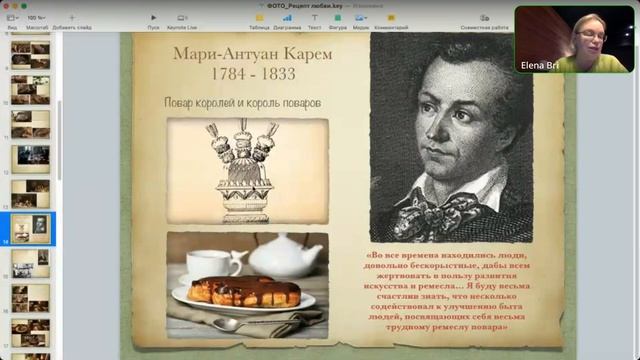Image resolution: width=640 pixels, height=360 pixels.
Task: Open the 100% Масштаб zoom dropdown
Action: click(x=36, y=18)
